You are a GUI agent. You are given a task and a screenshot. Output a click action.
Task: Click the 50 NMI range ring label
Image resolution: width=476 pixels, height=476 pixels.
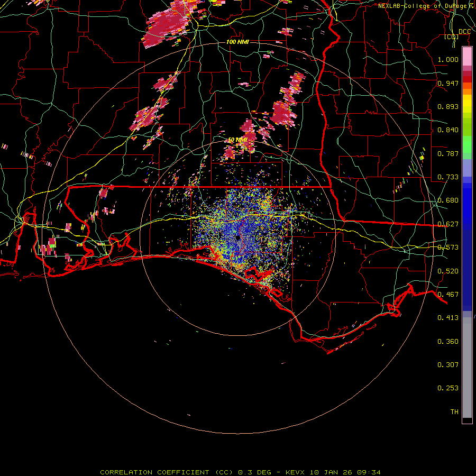(237, 140)
